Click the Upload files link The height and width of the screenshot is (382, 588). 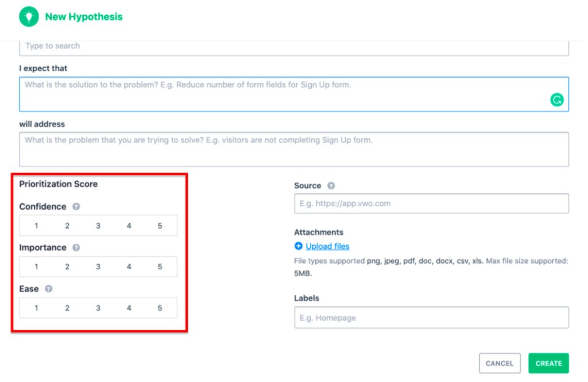(327, 246)
